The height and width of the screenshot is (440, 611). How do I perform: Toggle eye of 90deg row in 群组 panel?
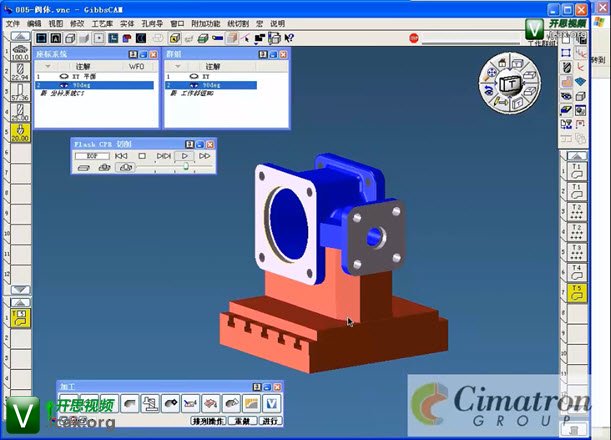pos(194,85)
